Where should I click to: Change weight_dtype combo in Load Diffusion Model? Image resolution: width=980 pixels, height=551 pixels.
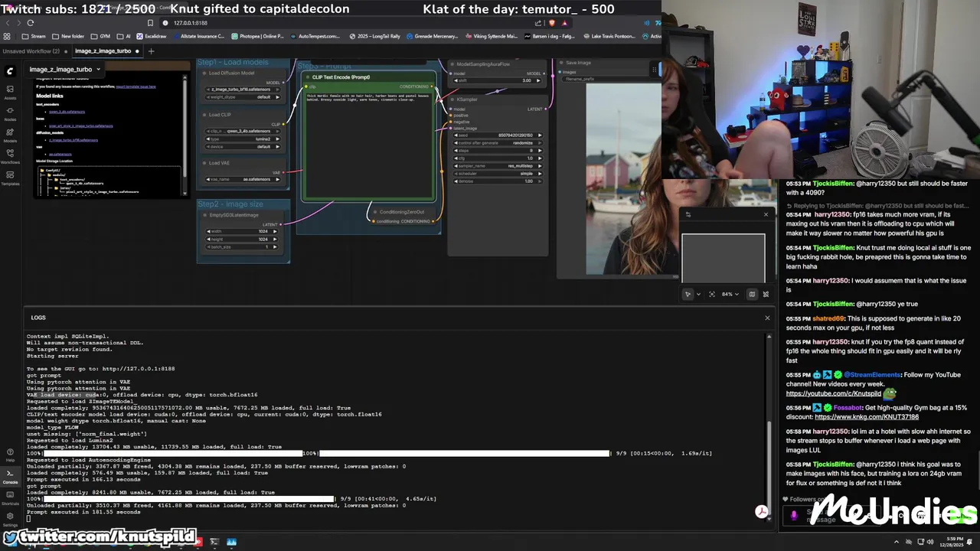point(243,97)
